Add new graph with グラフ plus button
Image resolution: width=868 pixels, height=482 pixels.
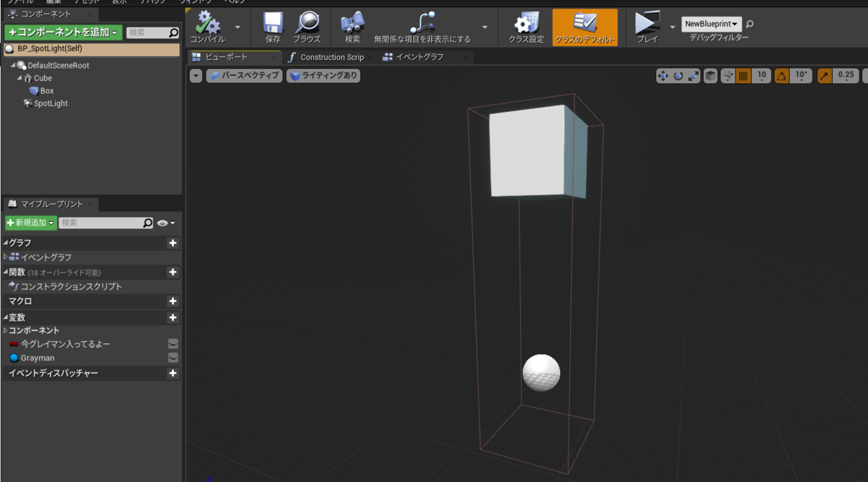(173, 243)
